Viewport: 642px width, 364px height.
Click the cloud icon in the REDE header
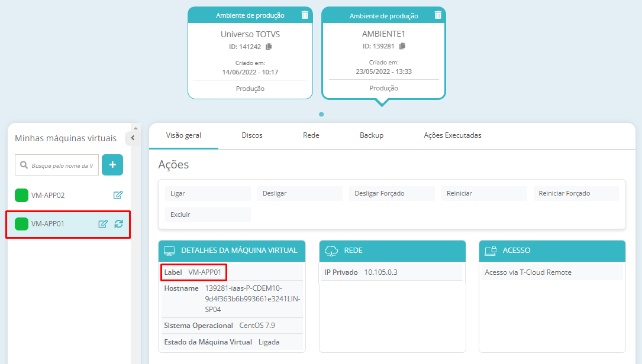click(331, 251)
